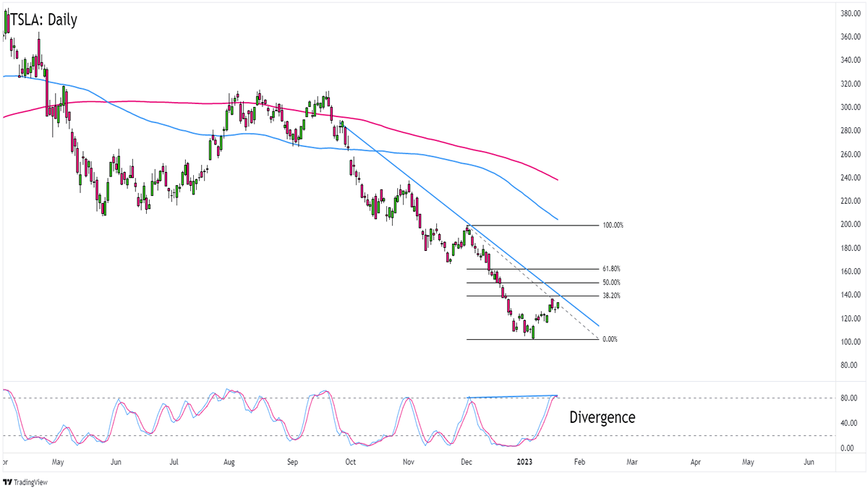Image resolution: width=868 pixels, height=488 pixels.
Task: Click the TSLA: Daily chart title
Action: (x=43, y=20)
